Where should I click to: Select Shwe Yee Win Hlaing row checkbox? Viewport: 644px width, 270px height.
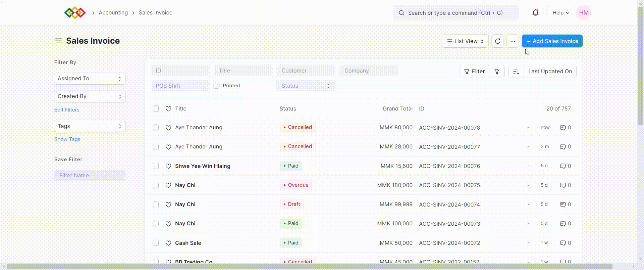(x=156, y=166)
